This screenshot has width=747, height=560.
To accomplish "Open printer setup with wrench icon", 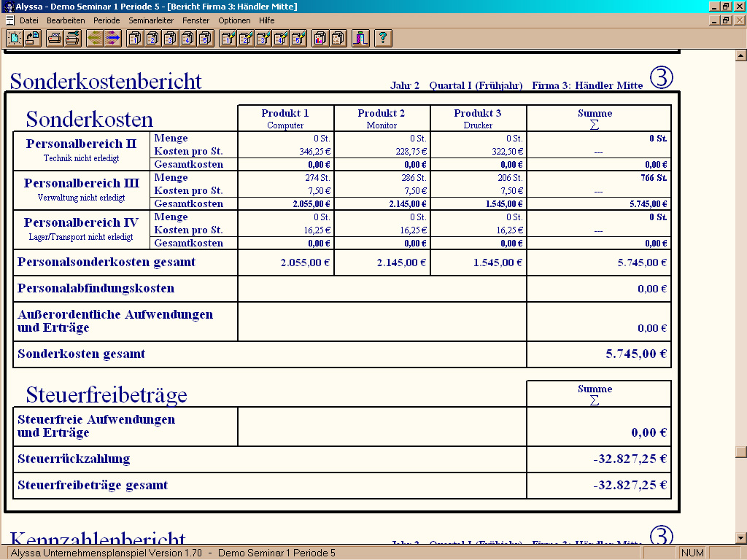I will tap(72, 38).
